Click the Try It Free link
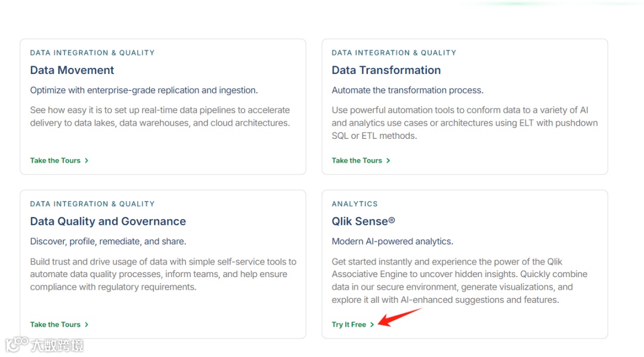 (x=349, y=325)
